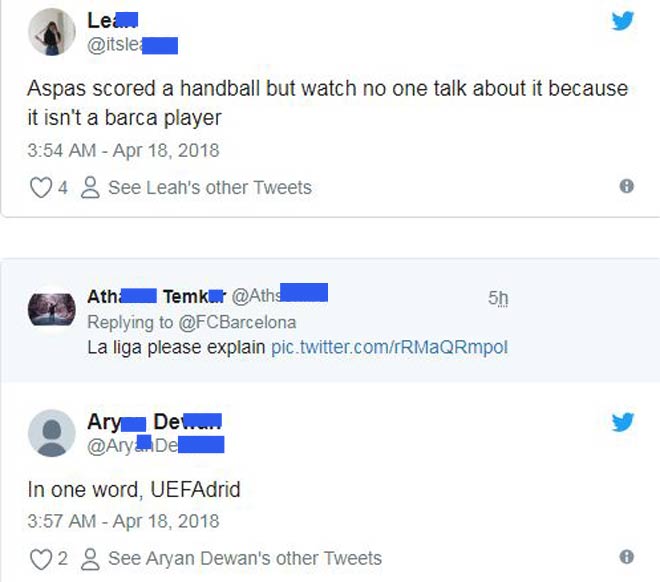
Task: Open the pic.twitter.com/rRMaQRmpol link
Action: coord(390,348)
